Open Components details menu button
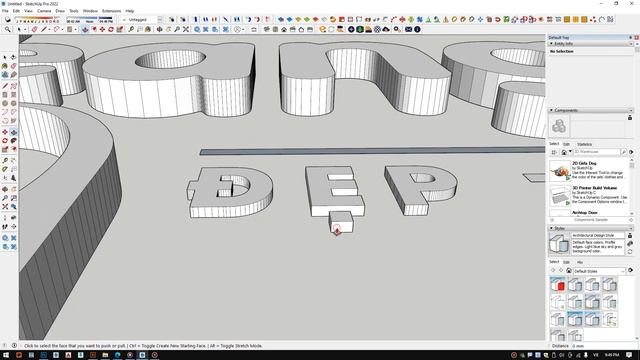The height and width of the screenshot is (360, 640). [x=631, y=152]
